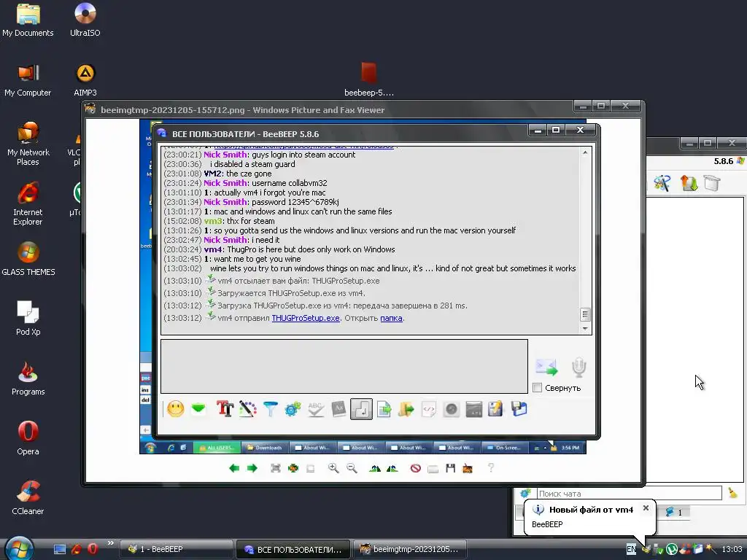Viewport: 747px width, 560px height.
Task: Rotate image clockwise in Picture Viewer
Action: (x=375, y=468)
